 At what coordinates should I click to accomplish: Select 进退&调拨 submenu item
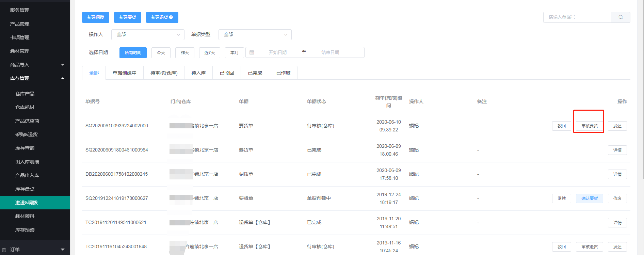(35, 203)
